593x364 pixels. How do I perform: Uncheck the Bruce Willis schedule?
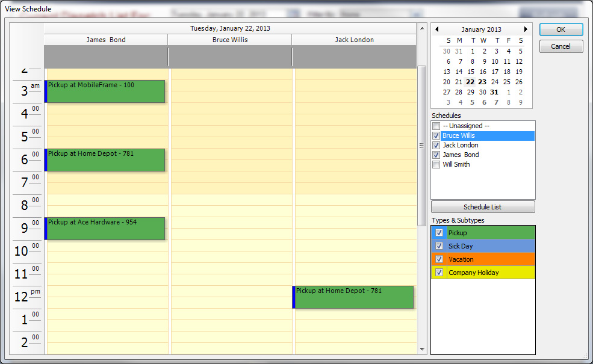click(x=436, y=135)
